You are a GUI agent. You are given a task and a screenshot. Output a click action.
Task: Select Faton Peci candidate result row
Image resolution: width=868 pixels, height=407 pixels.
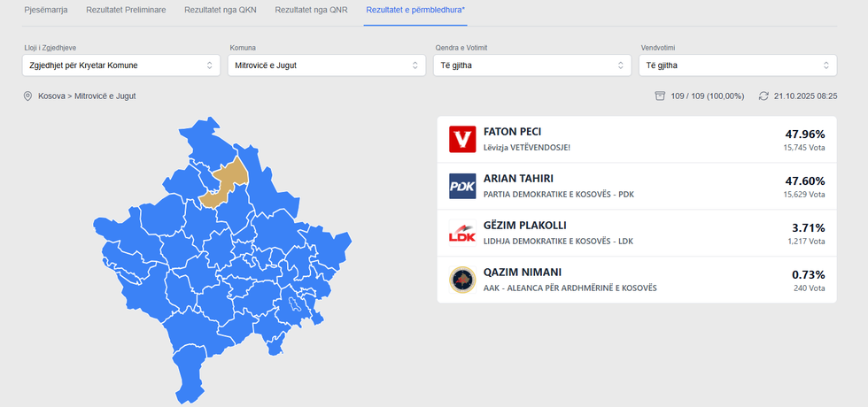[637, 140]
